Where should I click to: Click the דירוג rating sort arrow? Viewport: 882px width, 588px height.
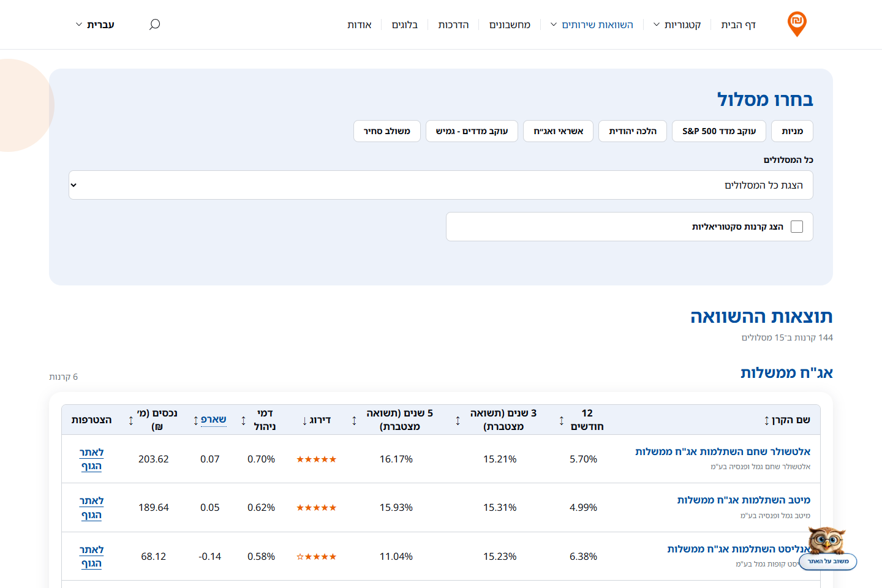coord(304,420)
